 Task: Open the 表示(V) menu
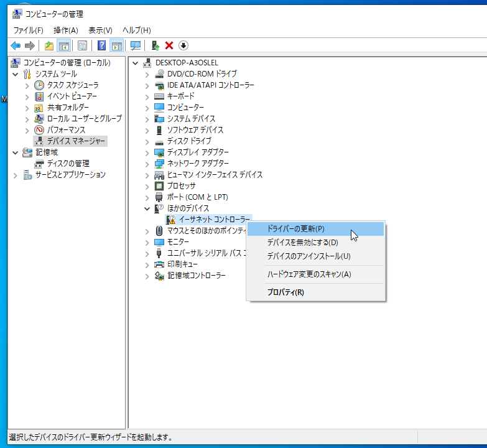coord(100,30)
